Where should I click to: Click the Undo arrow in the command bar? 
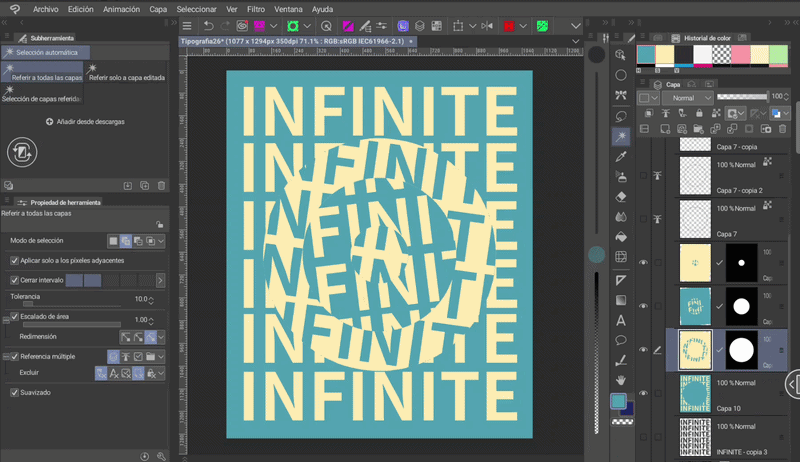click(208, 25)
